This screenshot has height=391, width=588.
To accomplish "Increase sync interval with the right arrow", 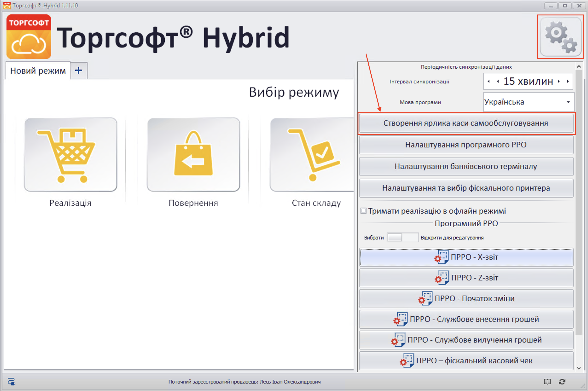I will (x=559, y=81).
